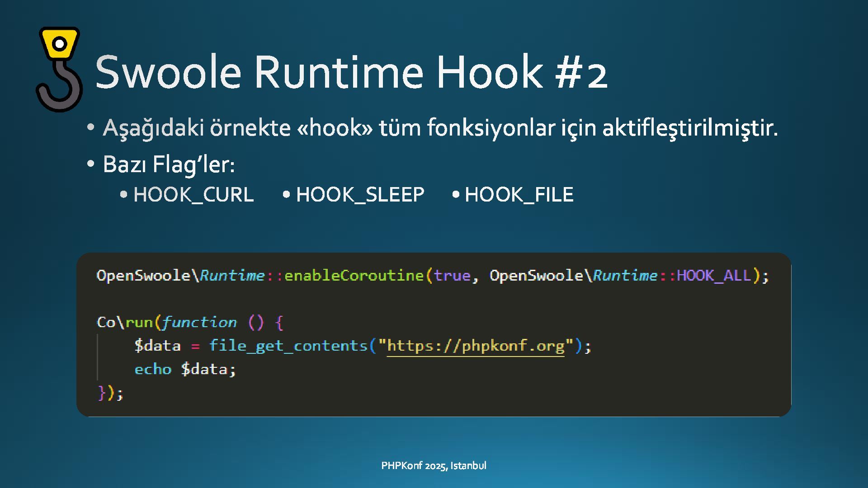Viewport: 868px width, 488px height.
Task: Click the word 'aktifleştirilmiştir' in the bullet
Action: 689,128
